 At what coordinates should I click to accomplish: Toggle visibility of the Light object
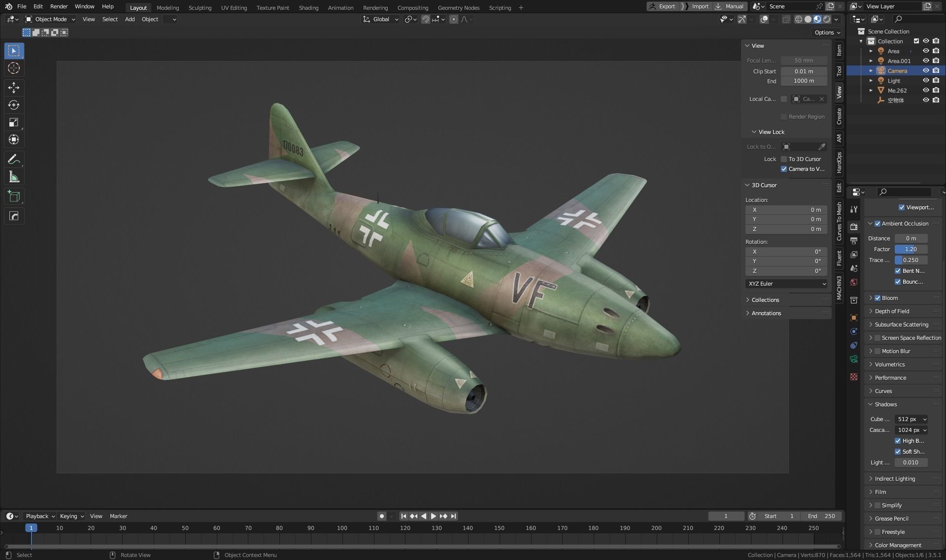click(926, 80)
